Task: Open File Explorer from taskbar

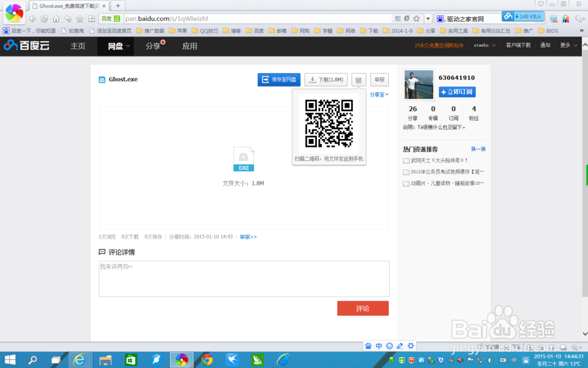Action: [x=105, y=360]
